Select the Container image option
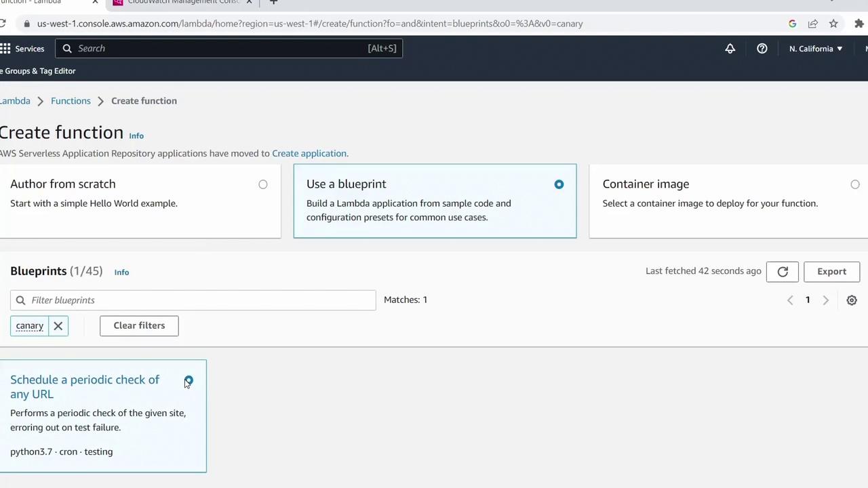 tap(855, 184)
